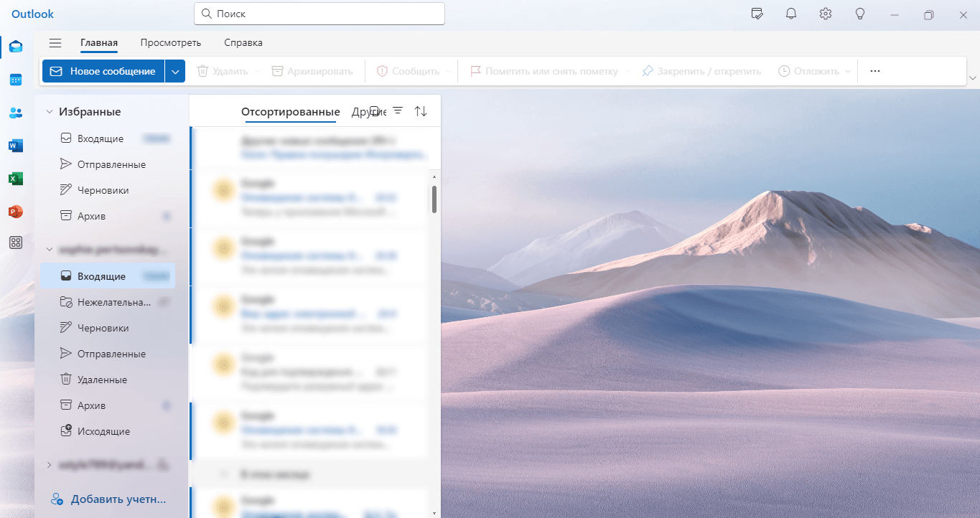
Task: Expand the ribbon with the chevron
Action: tap(973, 77)
